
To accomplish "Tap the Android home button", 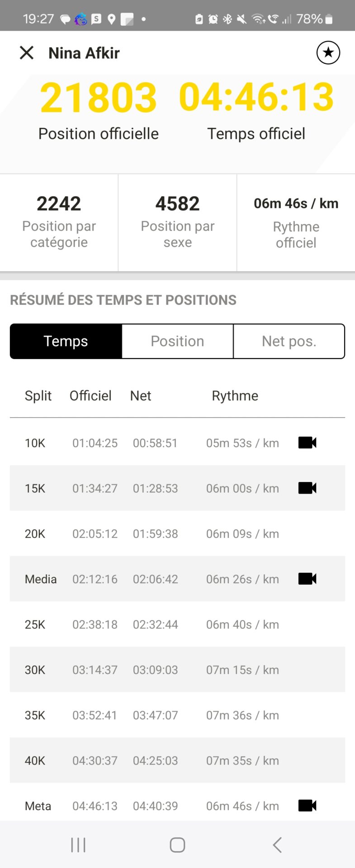I will (x=177, y=844).
